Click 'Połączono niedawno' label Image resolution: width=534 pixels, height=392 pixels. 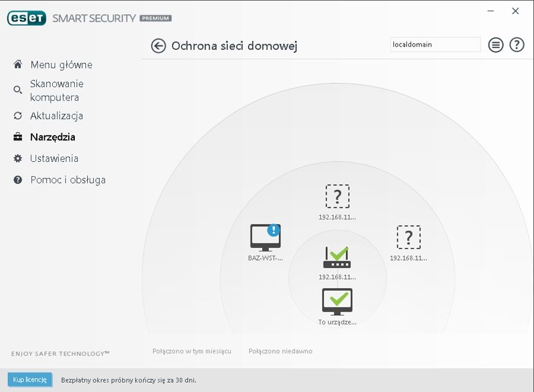click(281, 351)
